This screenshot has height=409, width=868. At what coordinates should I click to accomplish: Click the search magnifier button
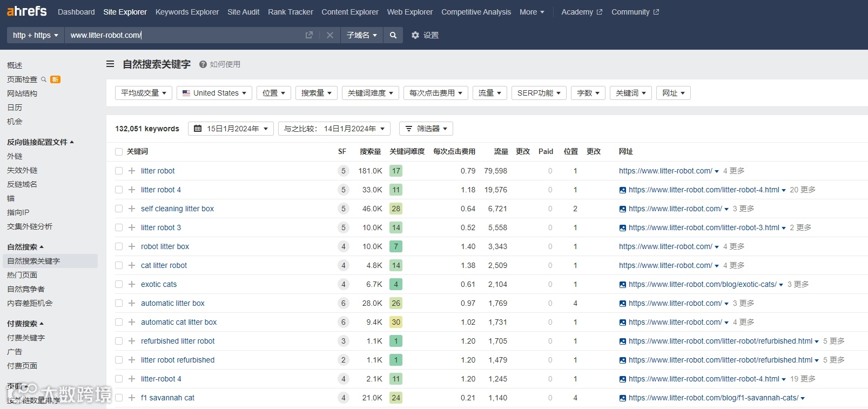[393, 35]
